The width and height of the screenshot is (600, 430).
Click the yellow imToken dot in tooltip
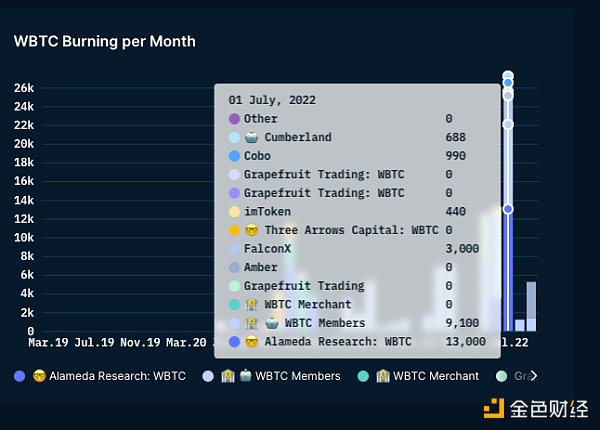234,212
